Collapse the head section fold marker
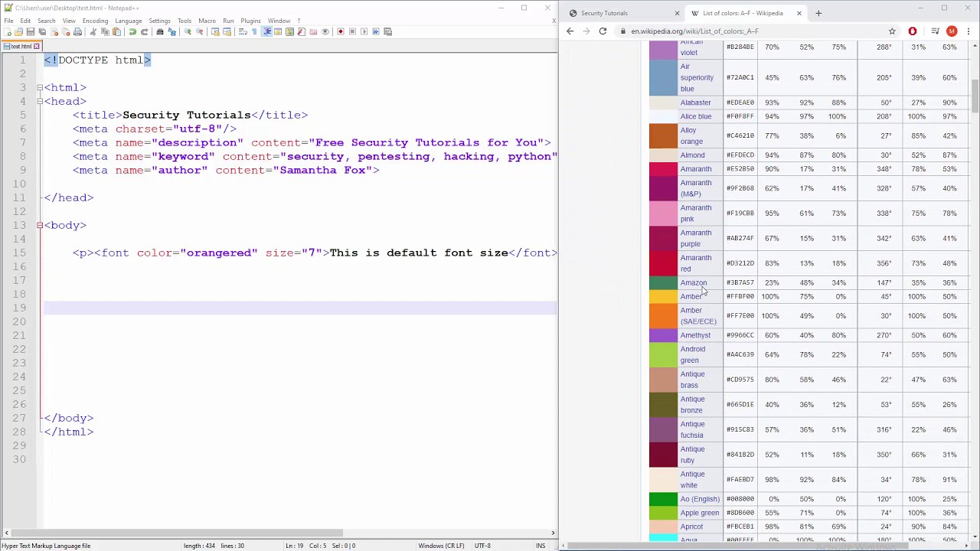This screenshot has height=551, width=980. pyautogui.click(x=39, y=101)
